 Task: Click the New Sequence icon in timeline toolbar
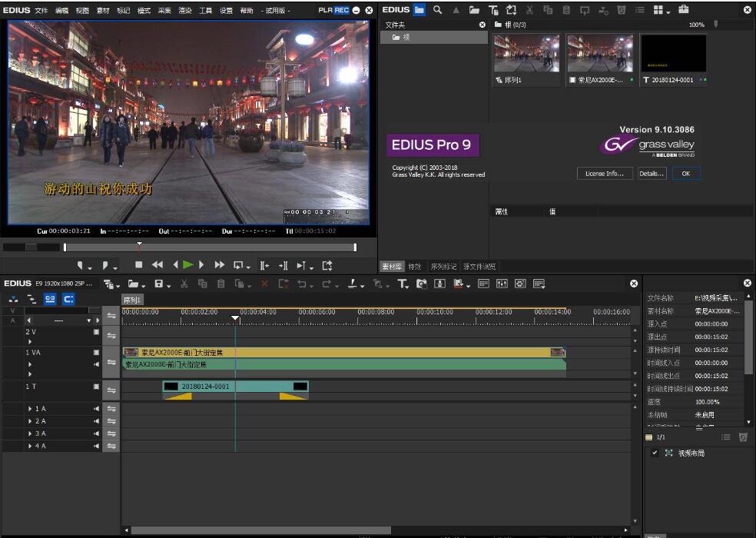pos(108,284)
